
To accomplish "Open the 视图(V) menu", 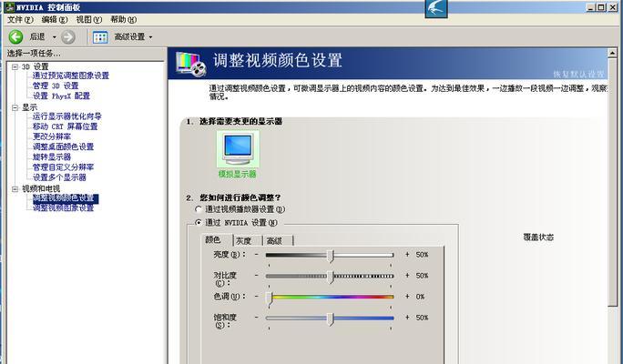I will 89,19.
